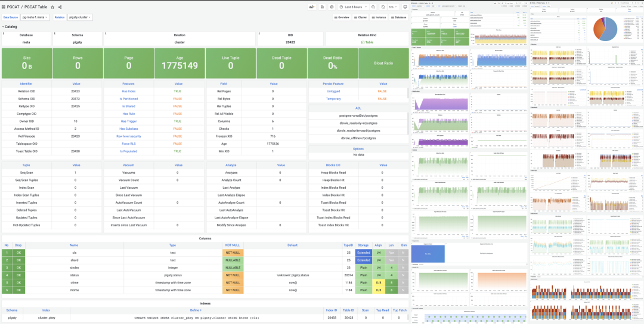Open dashboard settings gear icon
Viewport: 644px width, 324px height.
[332, 7]
